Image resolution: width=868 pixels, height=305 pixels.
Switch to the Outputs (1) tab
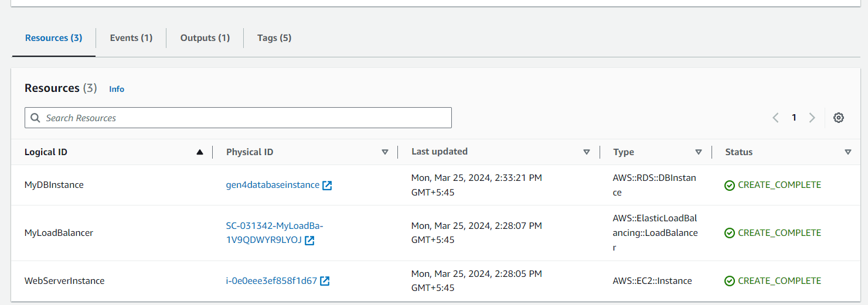(205, 38)
